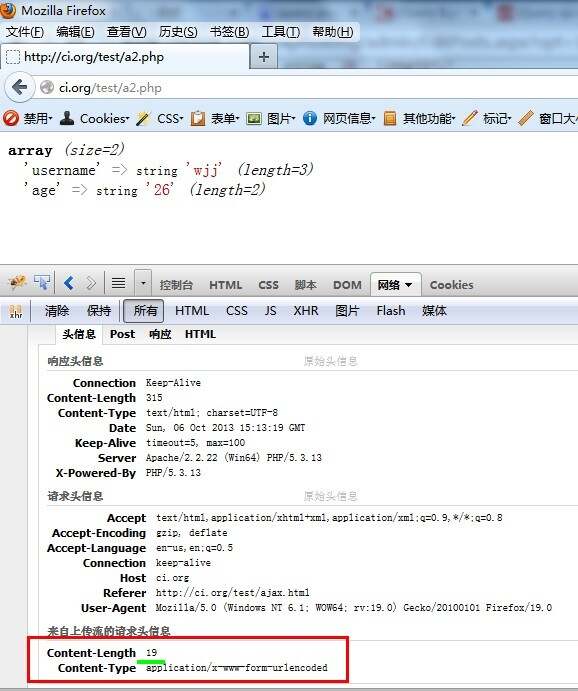Open the 禁用 disable toolbar menu
This screenshot has height=691, width=578.
point(28,118)
